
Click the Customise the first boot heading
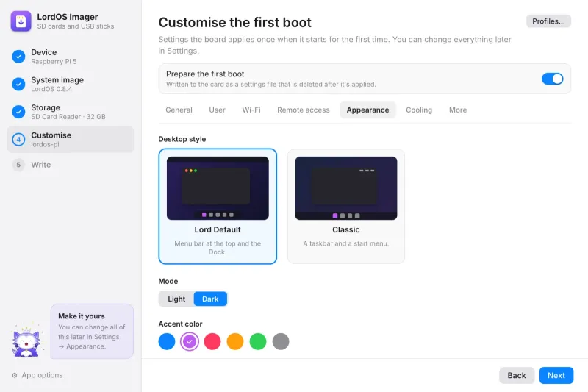point(234,23)
